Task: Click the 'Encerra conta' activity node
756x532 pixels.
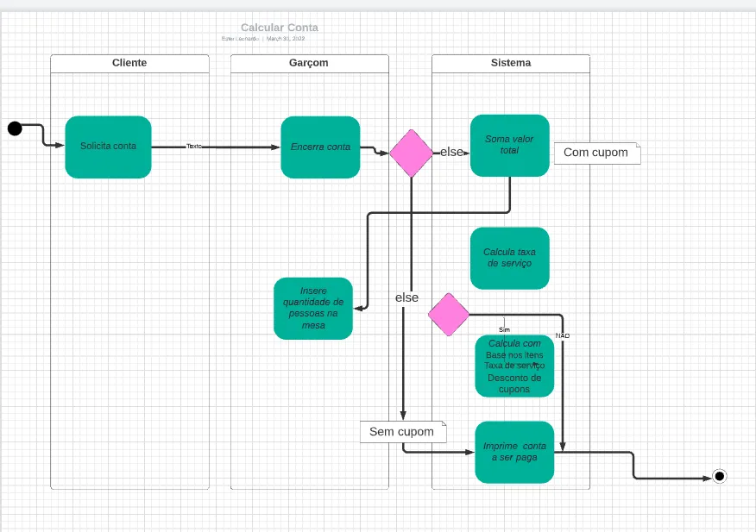Action: [320, 147]
